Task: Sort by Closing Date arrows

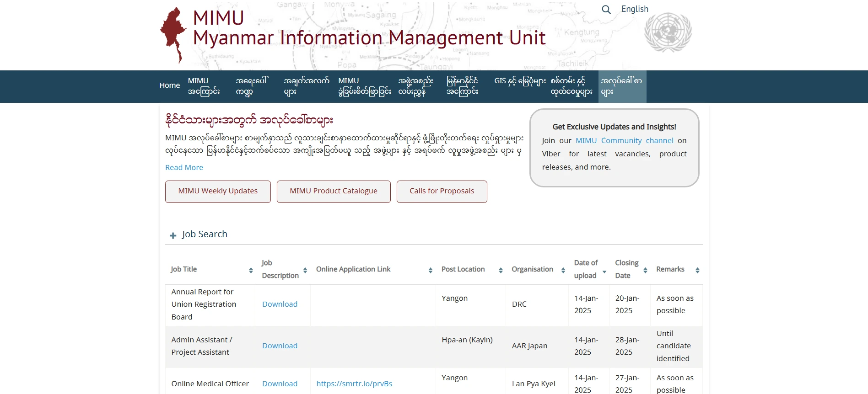Action: click(645, 271)
